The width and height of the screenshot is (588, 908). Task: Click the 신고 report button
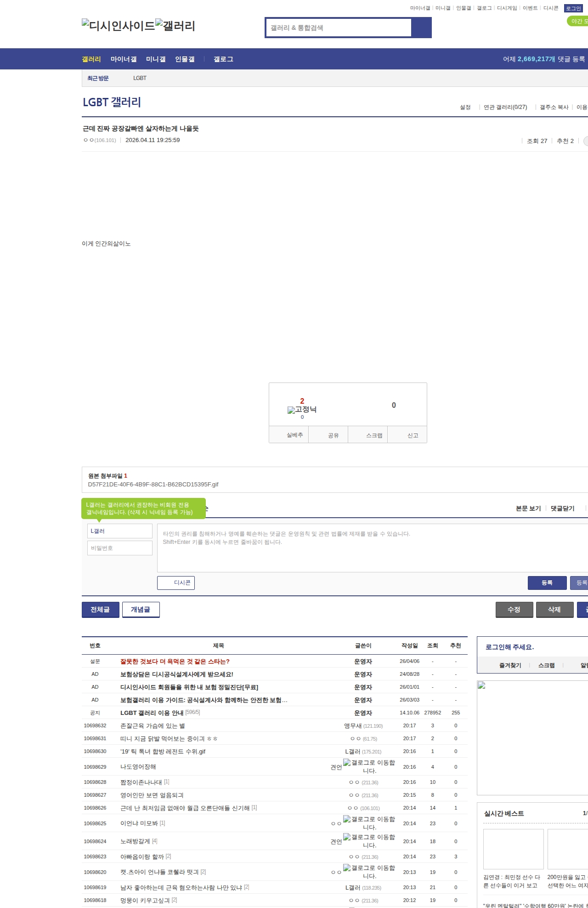407,435
